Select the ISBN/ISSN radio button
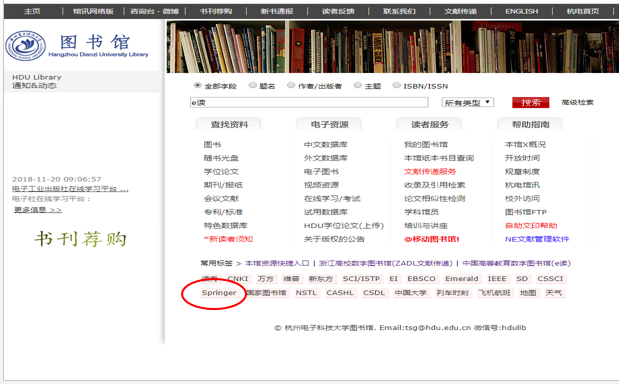 [x=397, y=85]
